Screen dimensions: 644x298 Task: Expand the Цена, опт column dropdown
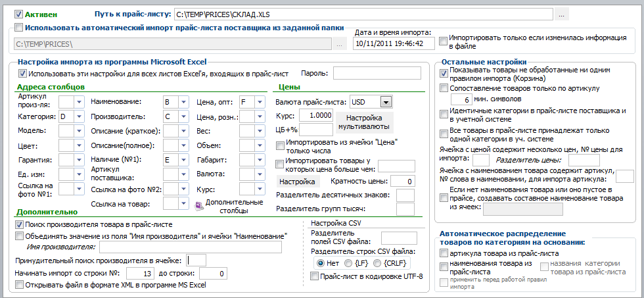pos(260,101)
